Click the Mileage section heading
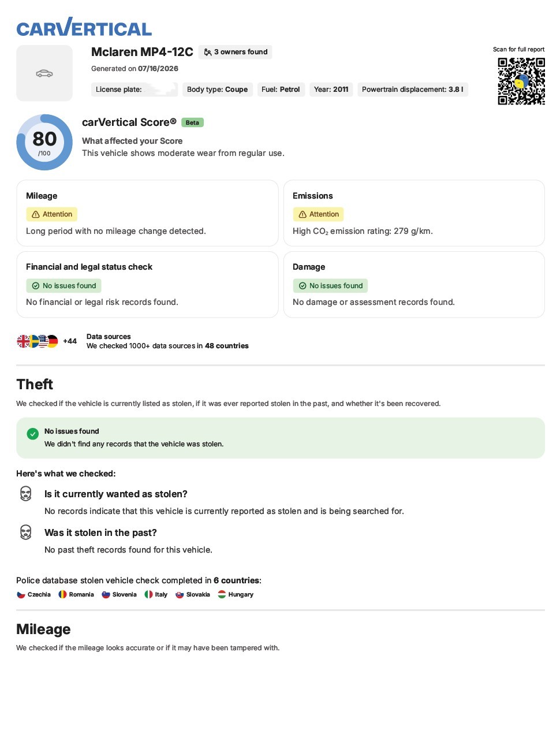The height and width of the screenshot is (749, 560). pyautogui.click(x=43, y=629)
